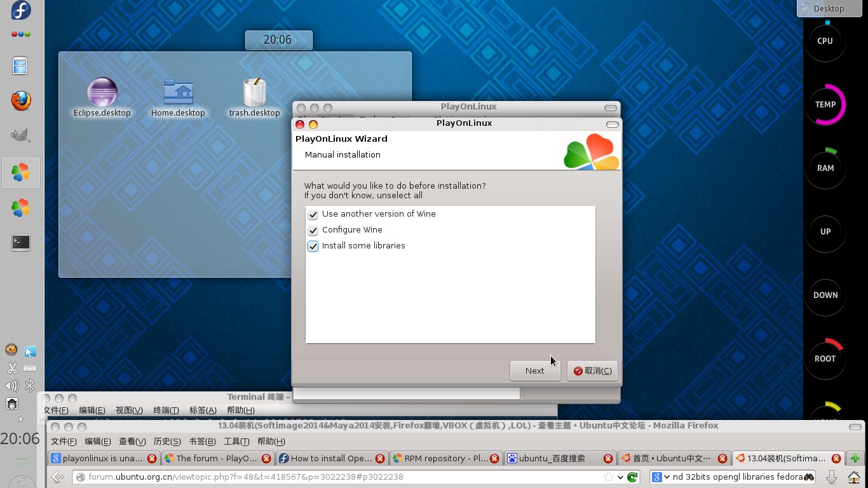This screenshot has height=488, width=868.
Task: Click Firefox back navigation arrow
Action: (x=58, y=477)
